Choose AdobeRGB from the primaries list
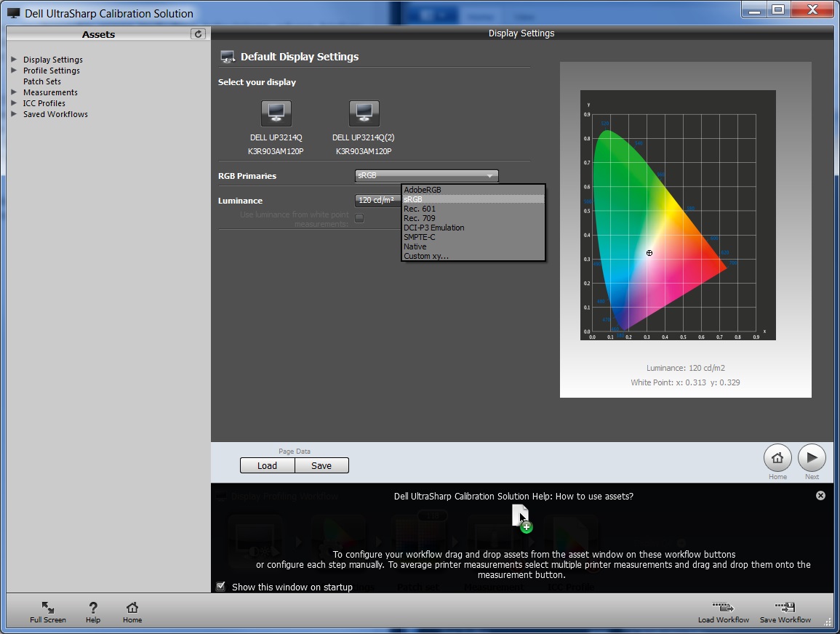Image resolution: width=840 pixels, height=634 pixels. 423,190
